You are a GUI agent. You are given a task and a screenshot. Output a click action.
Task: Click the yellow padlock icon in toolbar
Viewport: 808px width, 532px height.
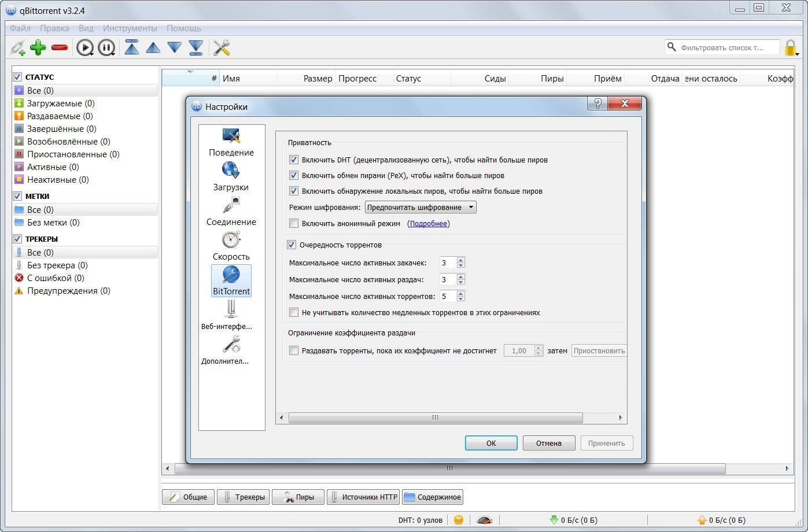(791, 48)
